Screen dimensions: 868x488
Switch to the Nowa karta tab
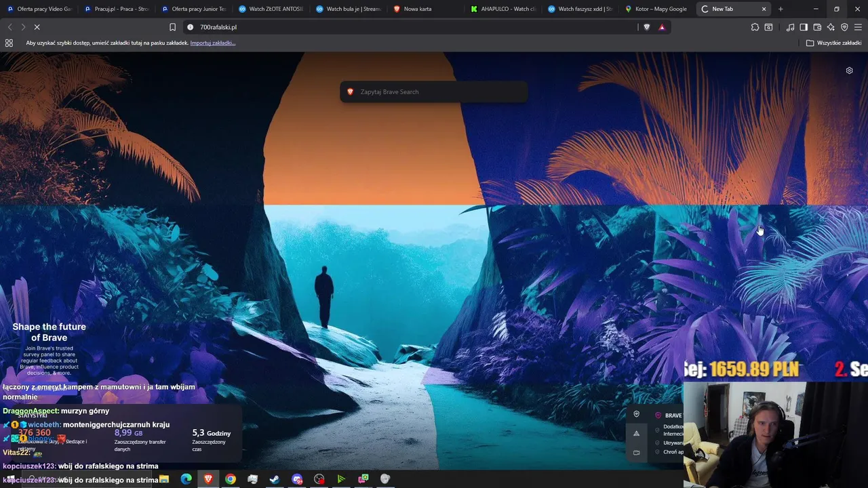tap(426, 9)
